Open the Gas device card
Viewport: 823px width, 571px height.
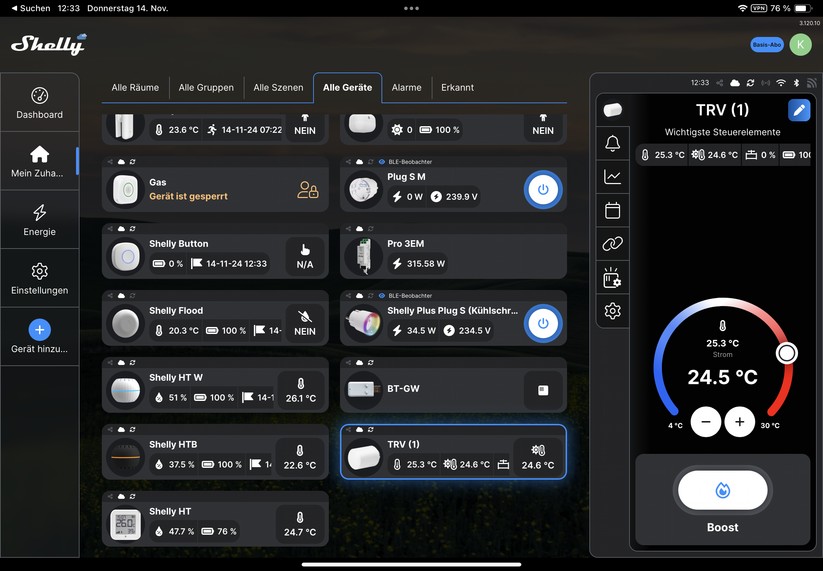(x=215, y=184)
